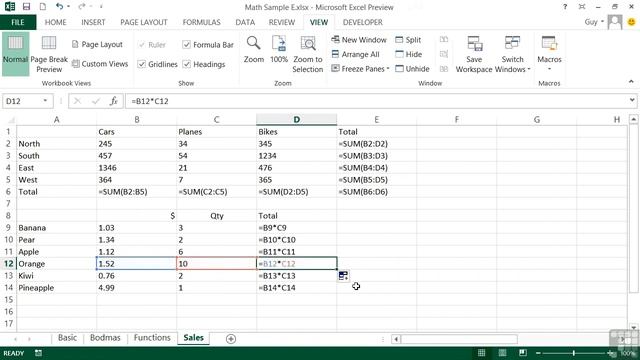
Task: Switch to the DATA tab
Action: point(245,22)
